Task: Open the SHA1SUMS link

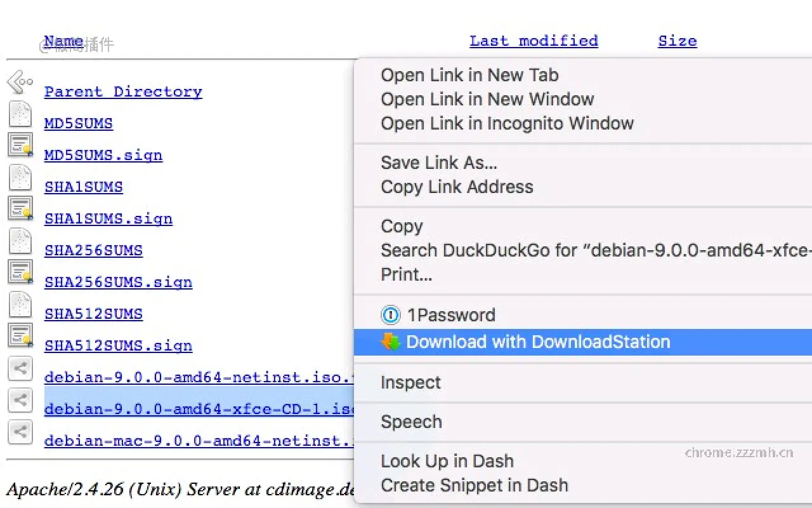Action: pyautogui.click(x=83, y=187)
